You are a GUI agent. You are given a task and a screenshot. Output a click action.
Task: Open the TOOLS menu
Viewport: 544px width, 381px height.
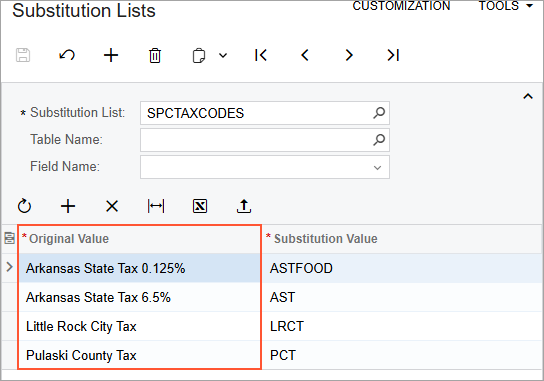(506, 6)
